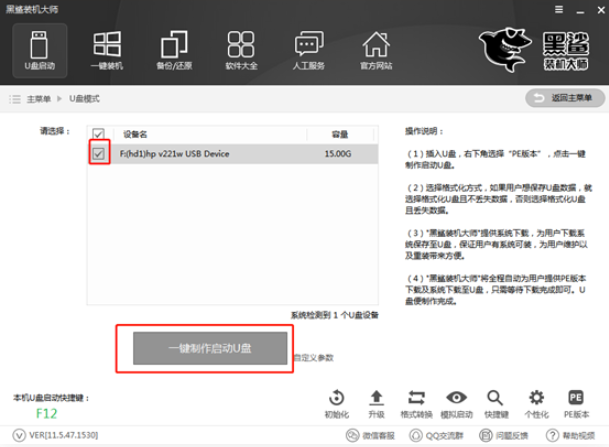
Task: Click 问题反馈 link
Action: click(504, 436)
